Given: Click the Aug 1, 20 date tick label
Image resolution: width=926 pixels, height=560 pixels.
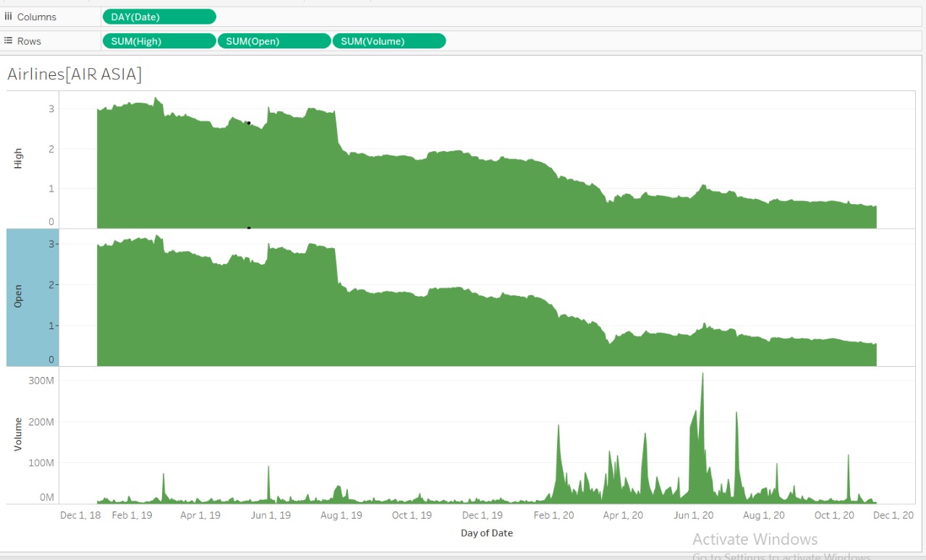Looking at the screenshot, I should 764,516.
